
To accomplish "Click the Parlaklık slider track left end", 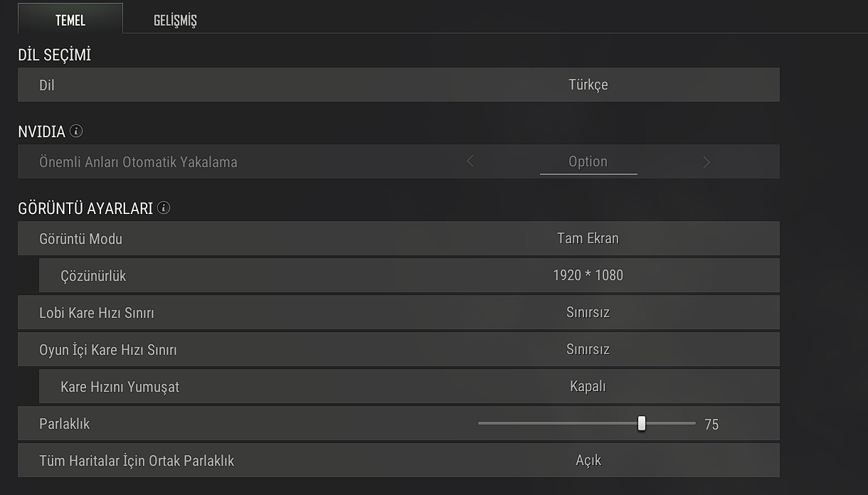I will click(x=481, y=424).
